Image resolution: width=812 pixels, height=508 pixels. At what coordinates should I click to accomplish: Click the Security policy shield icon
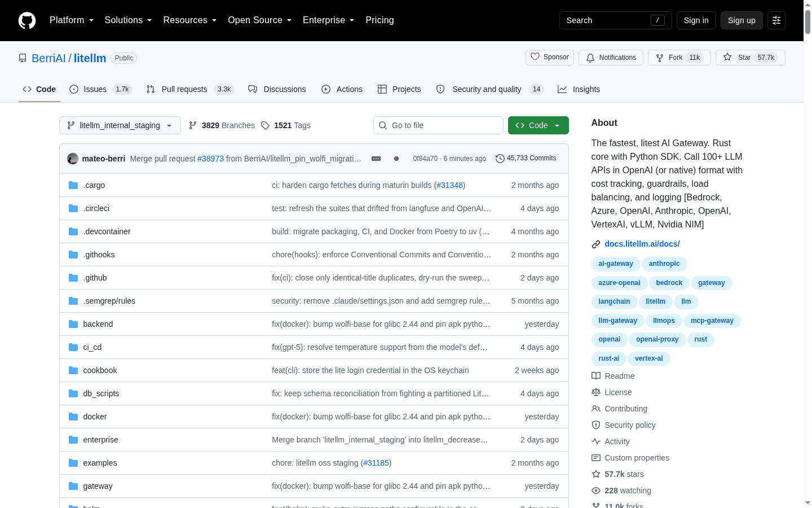(x=596, y=425)
